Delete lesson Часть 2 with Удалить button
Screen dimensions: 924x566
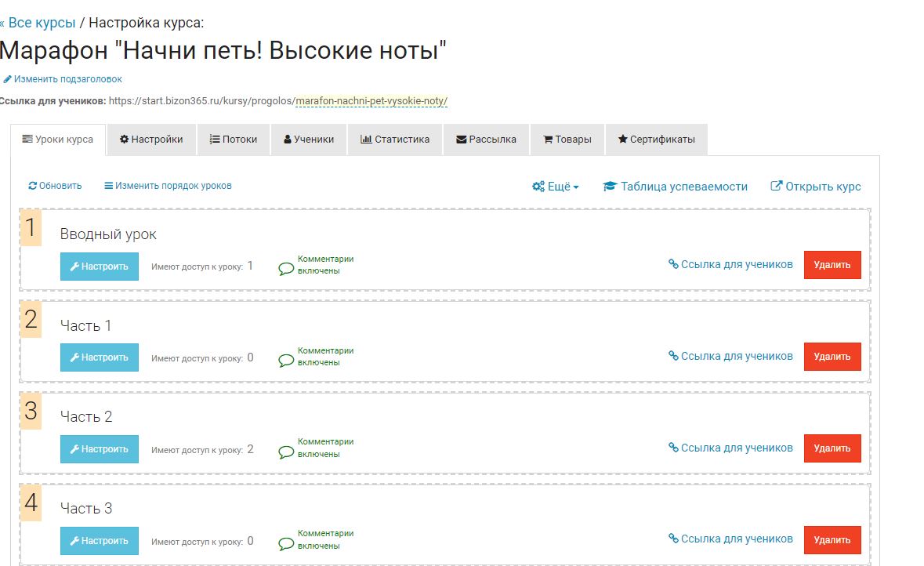point(832,448)
